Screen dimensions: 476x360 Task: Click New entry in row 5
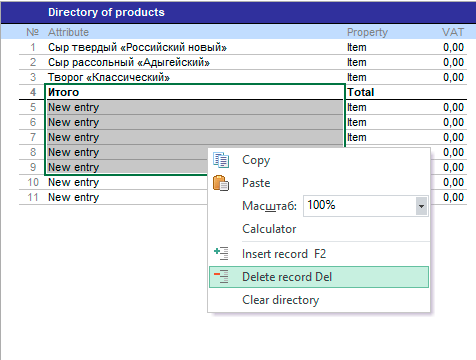click(73, 107)
